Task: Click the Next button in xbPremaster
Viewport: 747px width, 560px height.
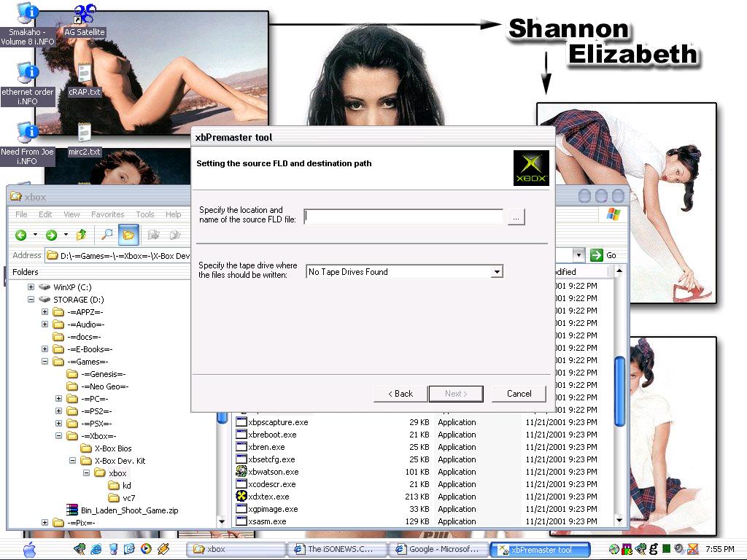Action: (456, 394)
